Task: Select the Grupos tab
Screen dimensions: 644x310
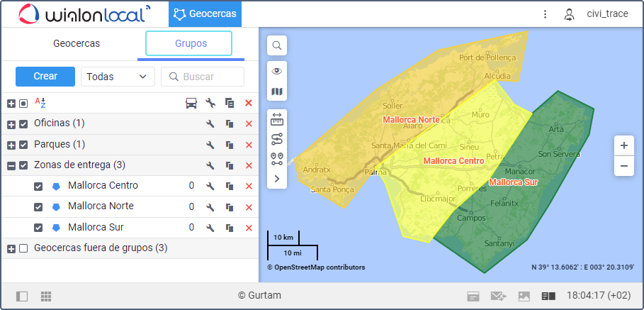Action: tap(188, 43)
